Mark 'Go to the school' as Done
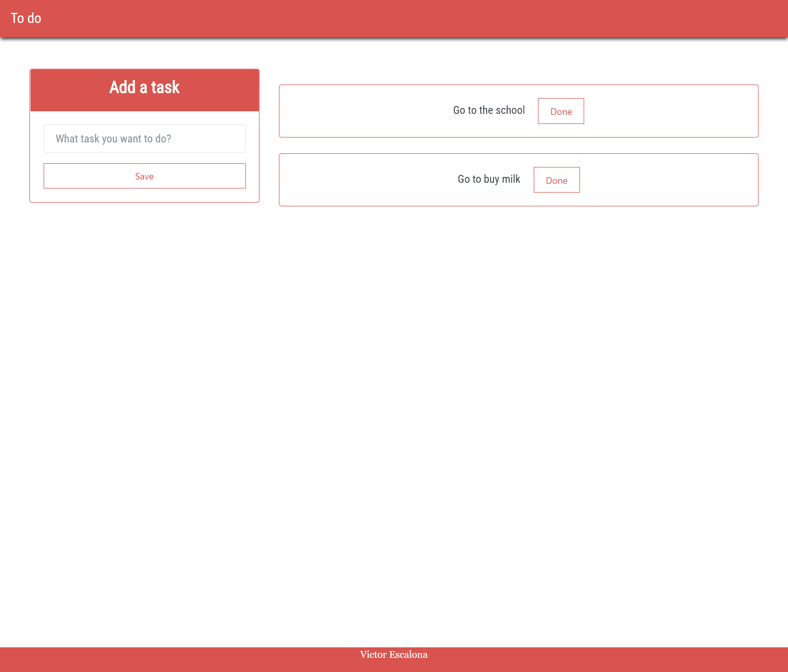Screen dimensions: 788x672 point(561,111)
